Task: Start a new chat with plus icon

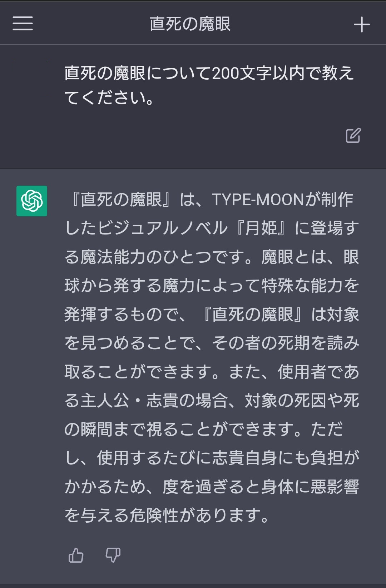Action: 361,25
